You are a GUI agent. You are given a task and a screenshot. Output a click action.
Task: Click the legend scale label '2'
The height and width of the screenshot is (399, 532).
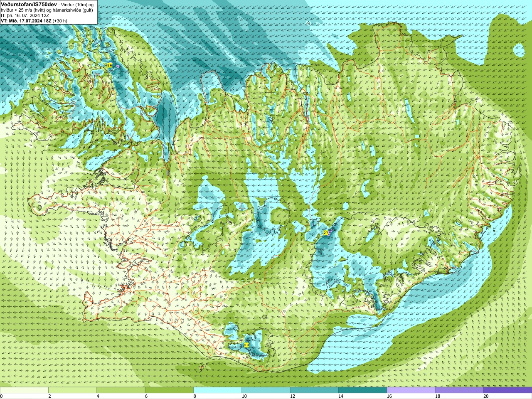pos(49,396)
